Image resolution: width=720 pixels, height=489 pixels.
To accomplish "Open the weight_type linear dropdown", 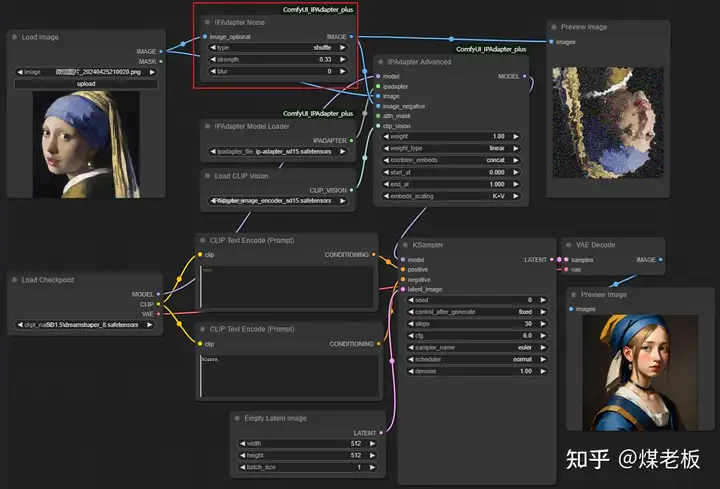I will 450,148.
